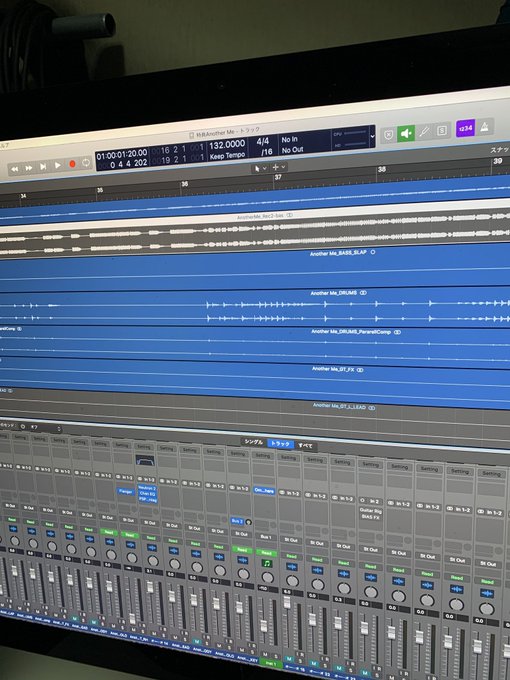
Task: Click the 01:00:01:20.00 timecode display
Action: coord(122,154)
